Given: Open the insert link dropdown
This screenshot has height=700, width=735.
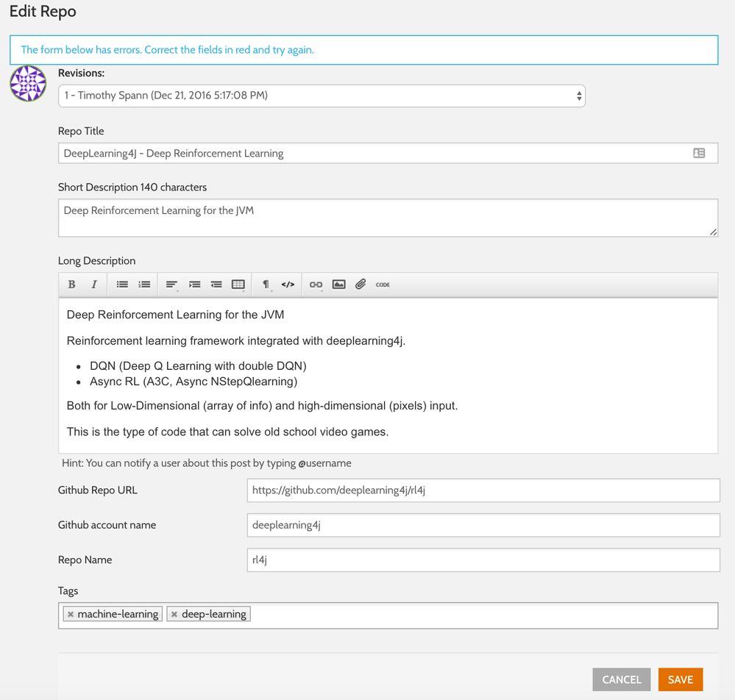Looking at the screenshot, I should click(x=316, y=285).
